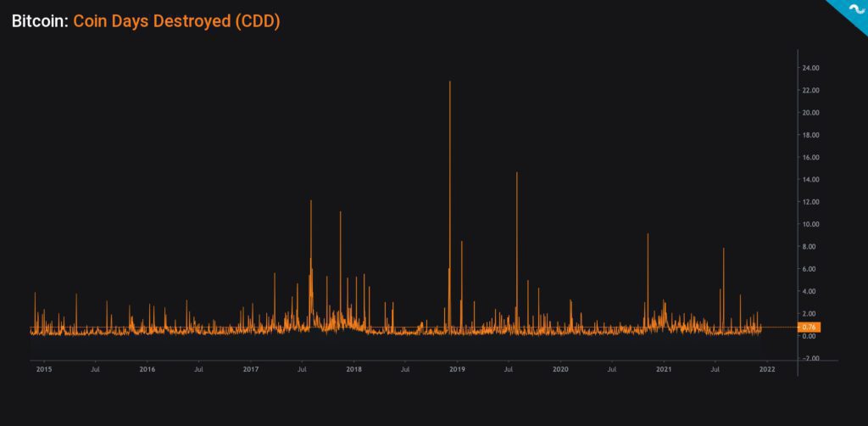868x426 pixels.
Task: Click the Jul label between 2016 and 2017
Action: pyautogui.click(x=198, y=369)
